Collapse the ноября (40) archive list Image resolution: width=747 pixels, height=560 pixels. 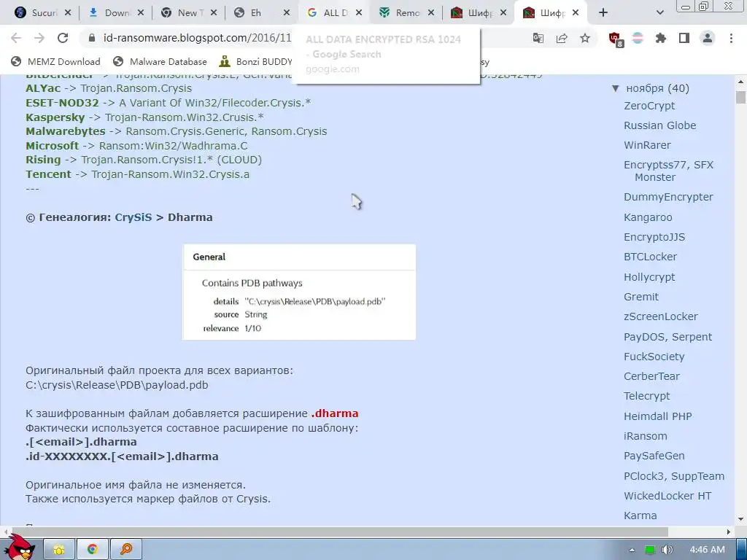pyautogui.click(x=615, y=88)
